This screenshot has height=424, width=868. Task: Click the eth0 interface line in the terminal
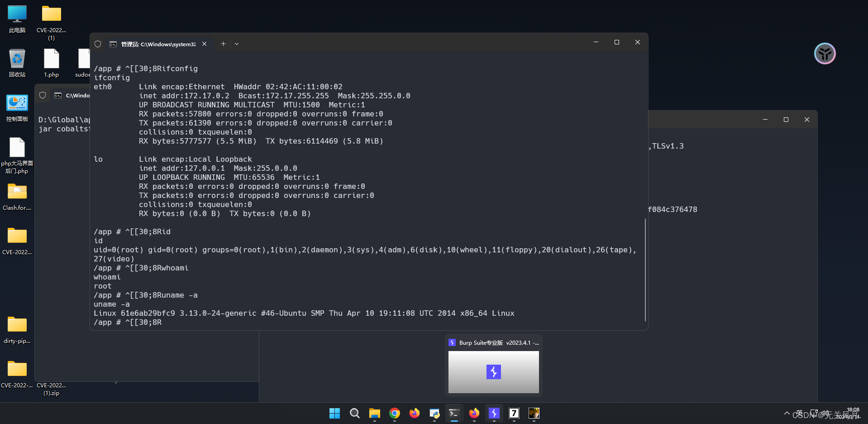tap(218, 87)
